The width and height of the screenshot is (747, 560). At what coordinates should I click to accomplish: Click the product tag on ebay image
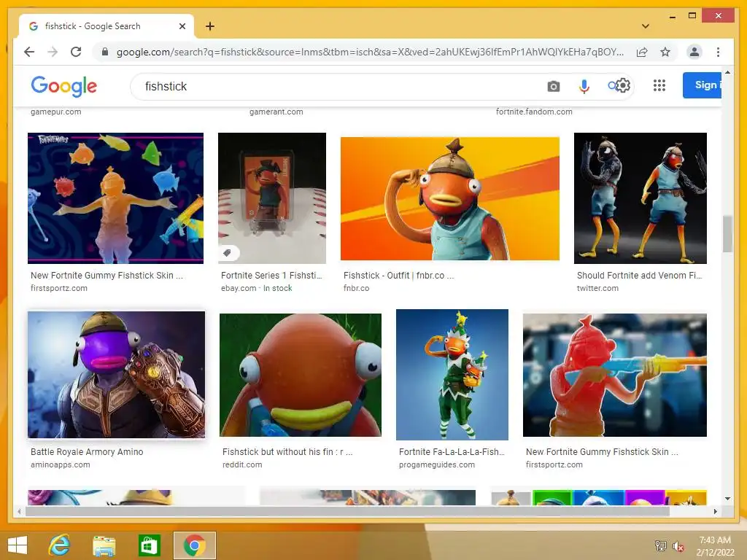[x=228, y=253]
